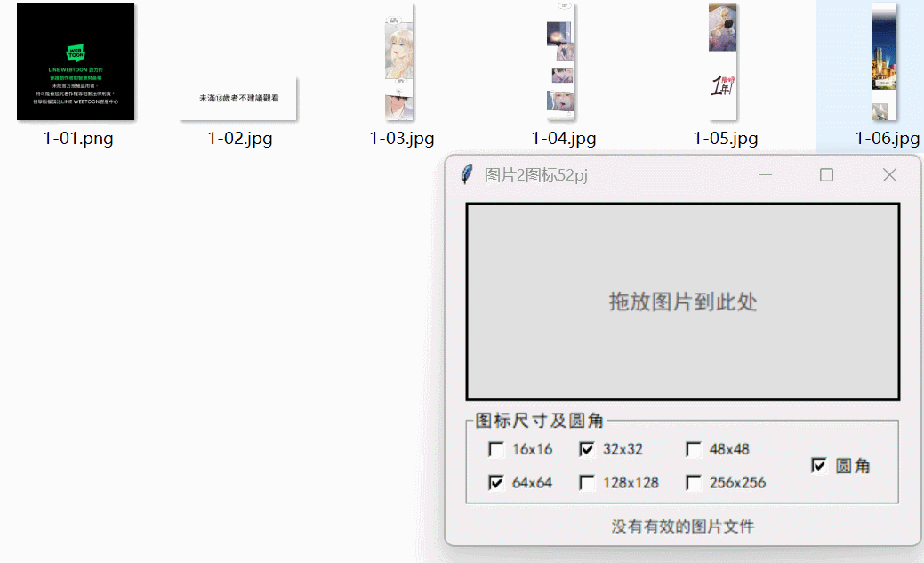Select the 1-04.jpg thumbnail

coord(561,61)
